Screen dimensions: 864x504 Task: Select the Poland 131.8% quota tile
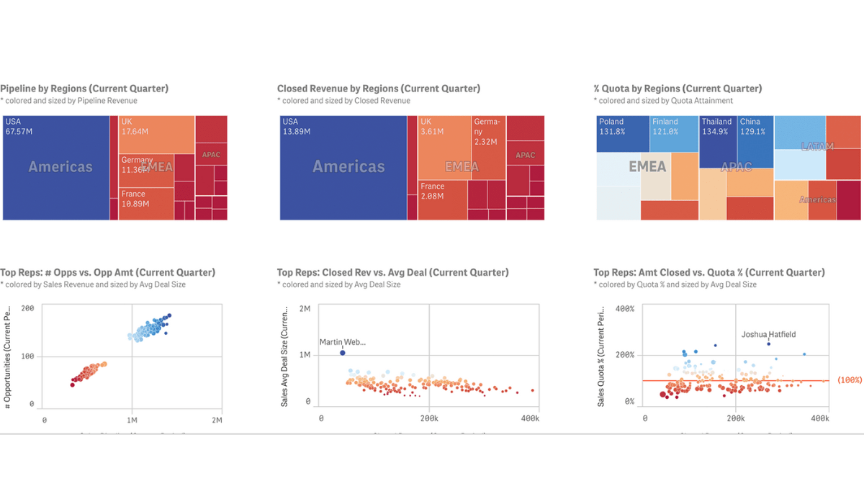coord(623,133)
